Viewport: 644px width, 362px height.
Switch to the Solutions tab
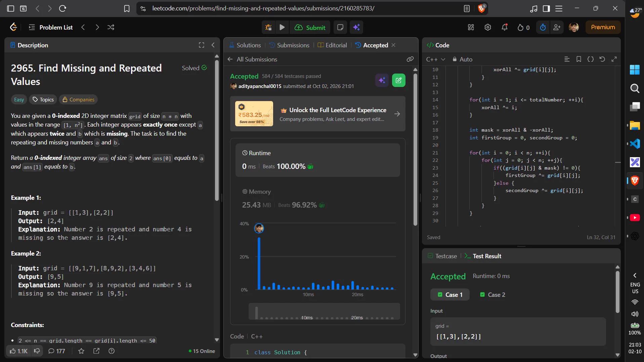tap(245, 45)
